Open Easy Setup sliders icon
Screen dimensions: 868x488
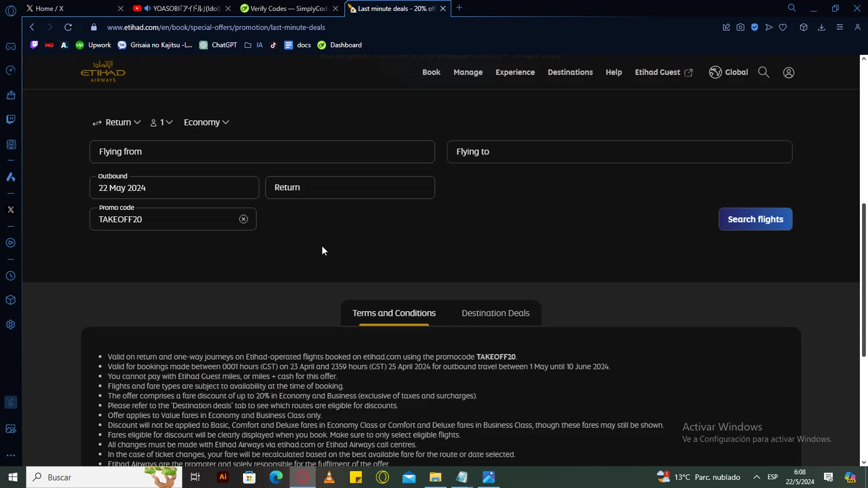840,27
